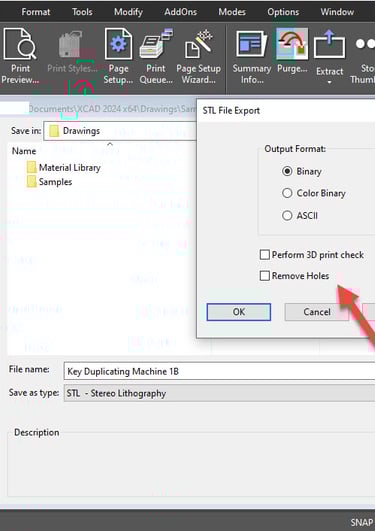Open the Options menu
Image resolution: width=375 pixels, height=531 pixels.
[283, 12]
